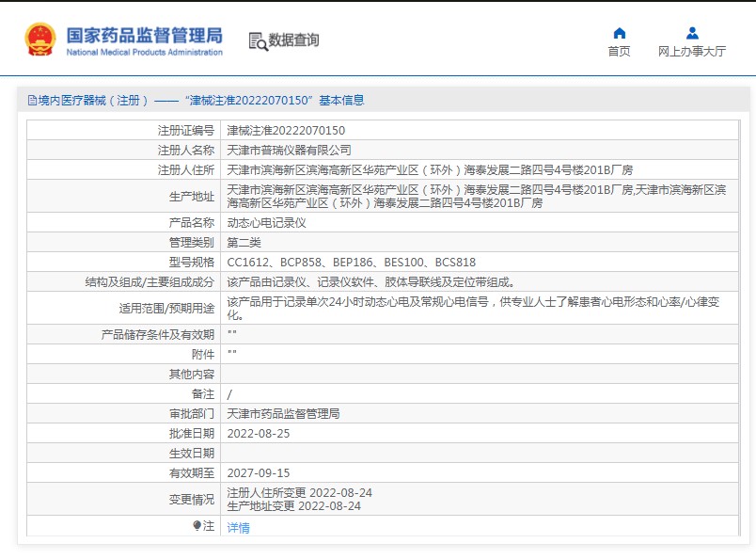Image resolution: width=756 pixels, height=559 pixels.
Task: Click the 变更情况 row label
Action: [192, 500]
